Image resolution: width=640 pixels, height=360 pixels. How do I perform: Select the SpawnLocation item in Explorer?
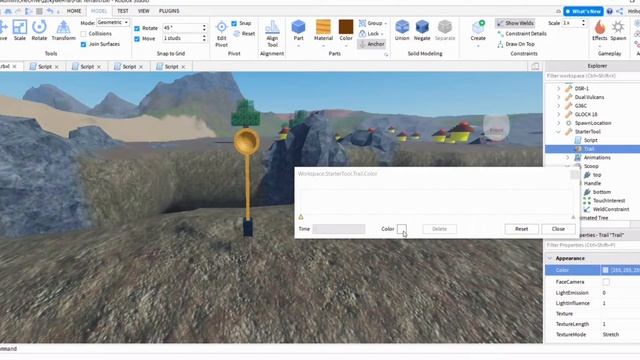[593, 123]
